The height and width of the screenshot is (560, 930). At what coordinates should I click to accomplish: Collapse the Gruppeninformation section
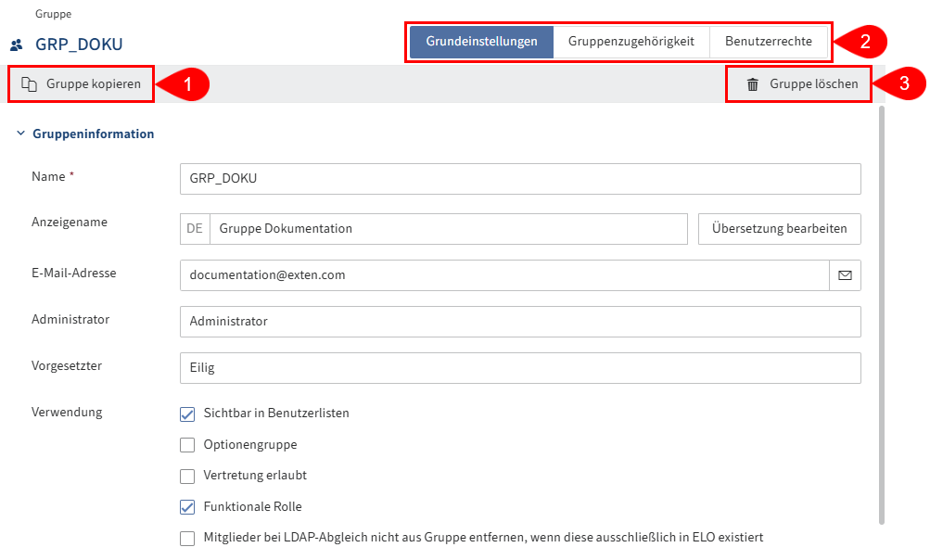[19, 133]
